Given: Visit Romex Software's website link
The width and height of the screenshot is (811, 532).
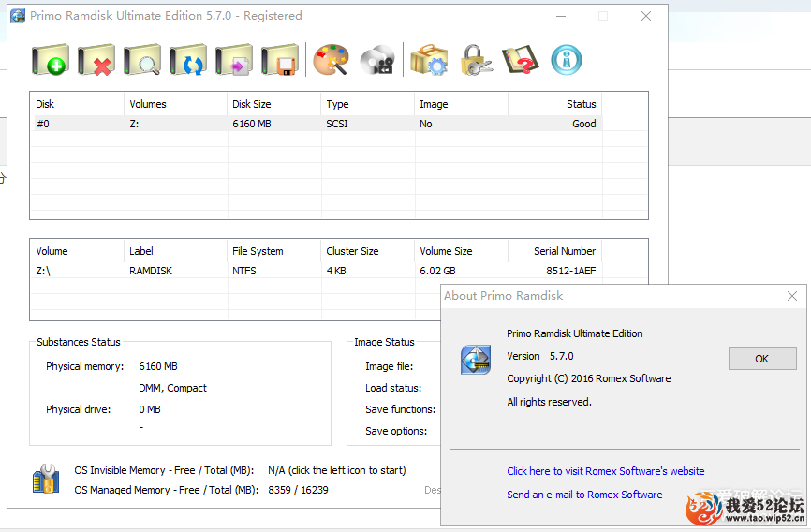Looking at the screenshot, I should tap(606, 471).
